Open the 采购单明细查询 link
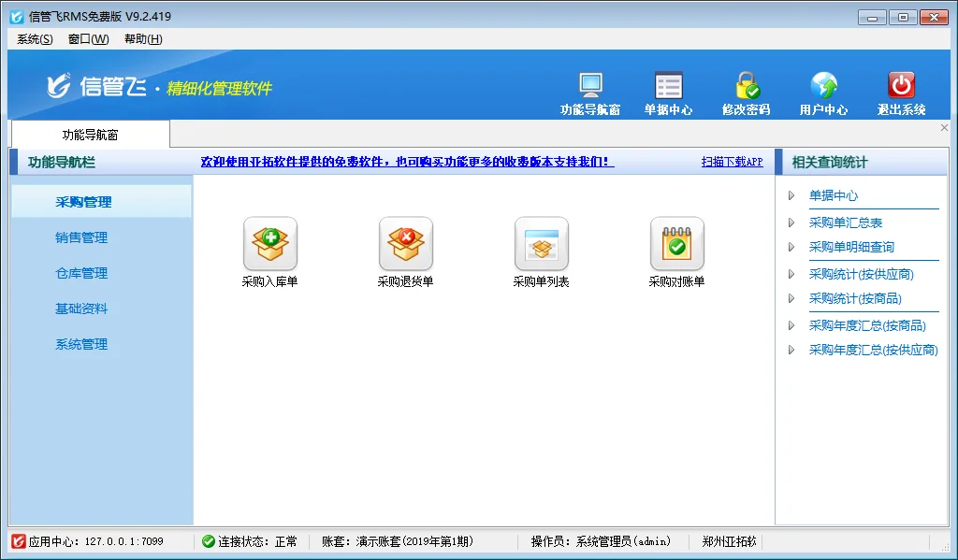 click(851, 247)
